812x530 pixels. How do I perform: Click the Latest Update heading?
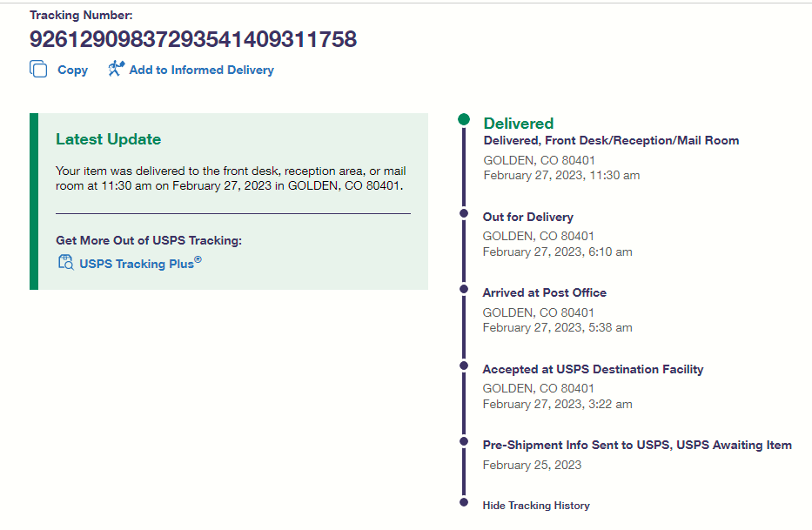(x=108, y=139)
